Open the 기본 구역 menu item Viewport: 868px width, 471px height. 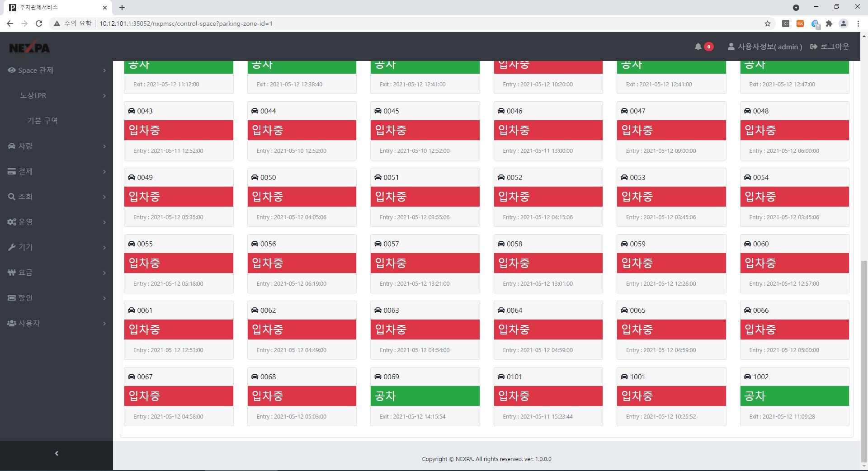pyautogui.click(x=42, y=121)
